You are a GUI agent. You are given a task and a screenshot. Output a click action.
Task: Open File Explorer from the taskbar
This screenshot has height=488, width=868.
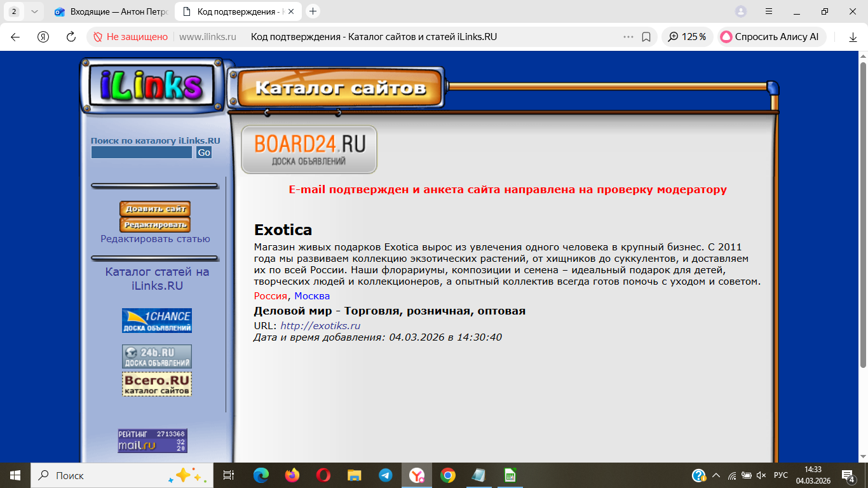(355, 475)
